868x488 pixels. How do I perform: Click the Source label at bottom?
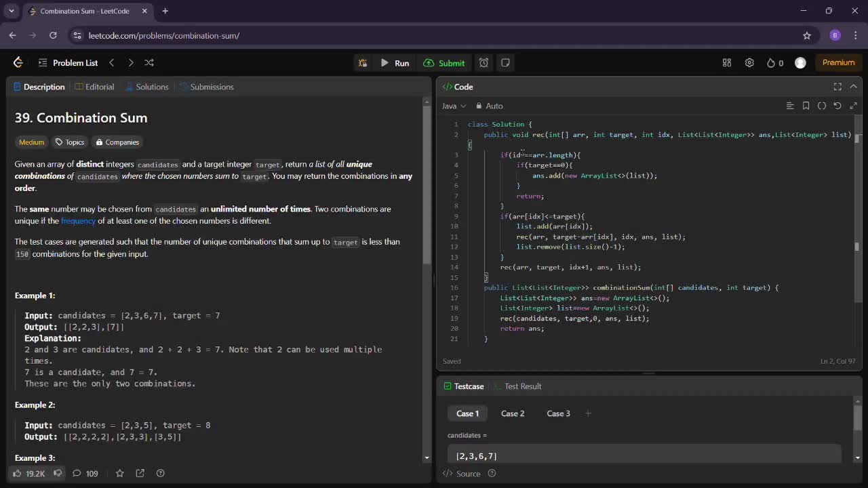point(462,474)
